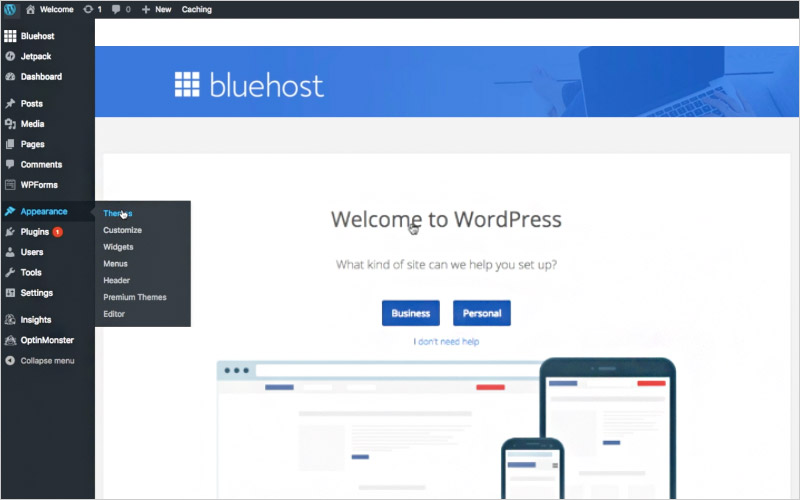The image size is (800, 500).
Task: Open the comments count in top admin bar
Action: (121, 9)
